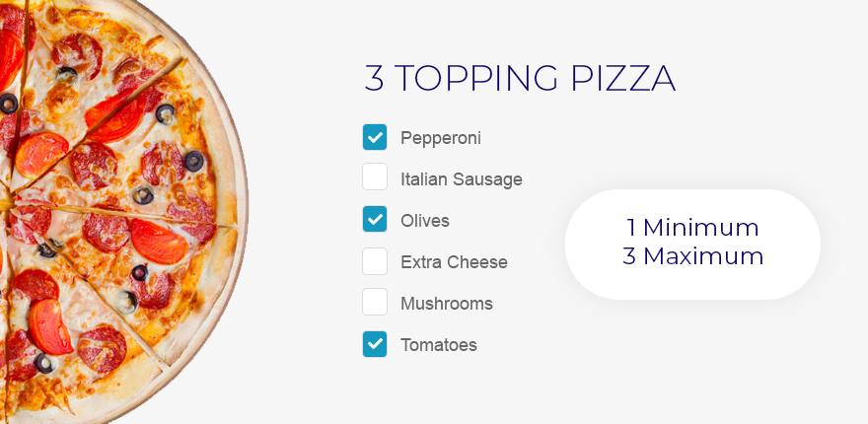Click the word PIZZA in the heading

click(623, 78)
